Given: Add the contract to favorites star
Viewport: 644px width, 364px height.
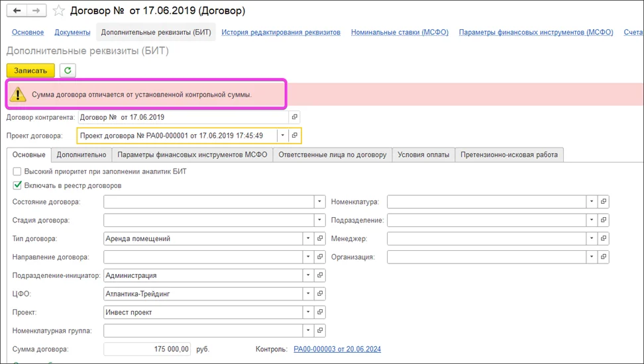Looking at the screenshot, I should (x=59, y=11).
